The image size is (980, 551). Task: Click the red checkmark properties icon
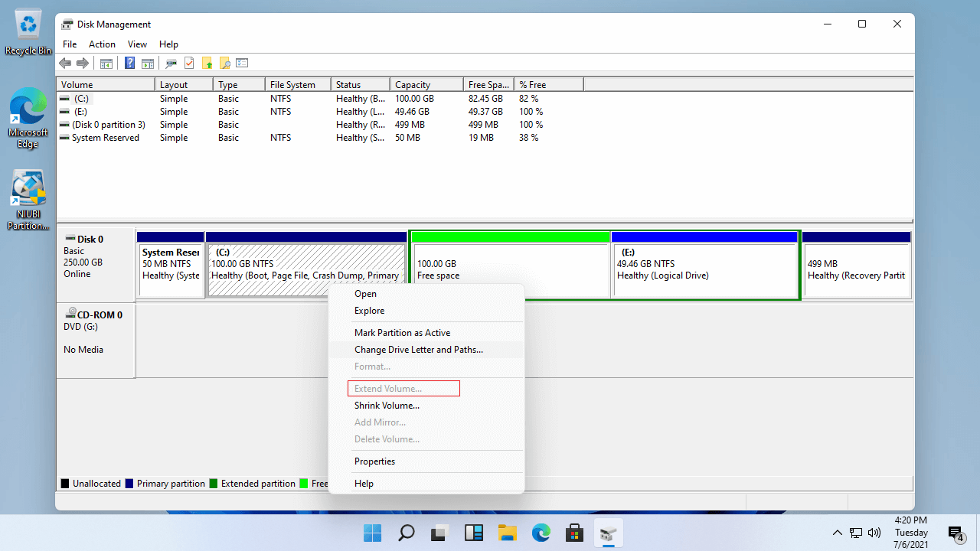(x=189, y=64)
